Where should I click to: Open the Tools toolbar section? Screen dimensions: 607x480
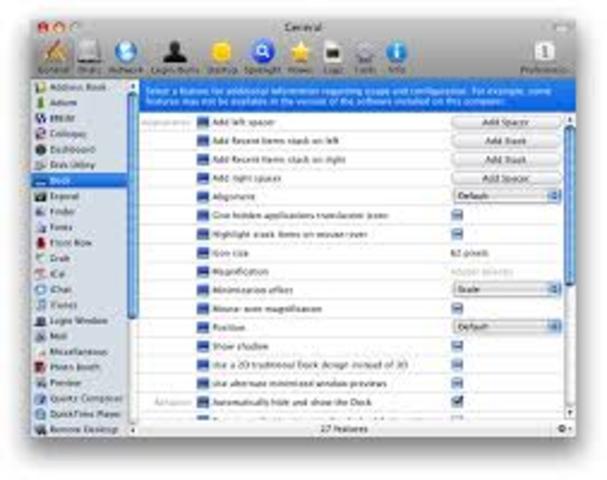(x=365, y=57)
